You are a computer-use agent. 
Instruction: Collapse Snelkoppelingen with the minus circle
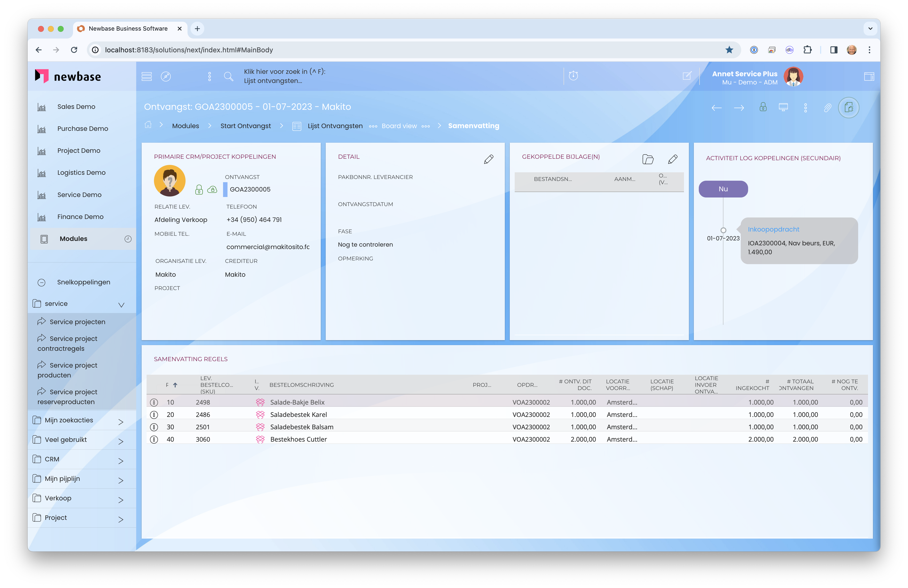42,282
